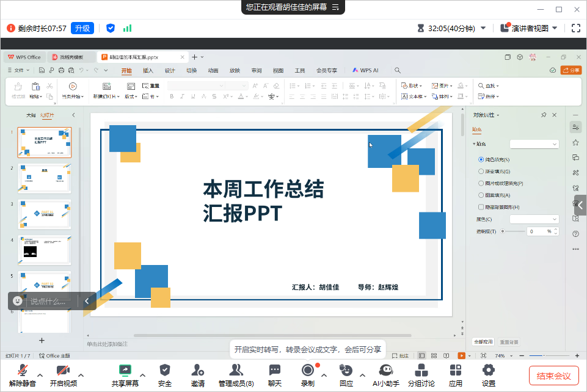This screenshot has width=587, height=392.
Task: Enter full screen via corner brackets icon
Action: (x=576, y=28)
